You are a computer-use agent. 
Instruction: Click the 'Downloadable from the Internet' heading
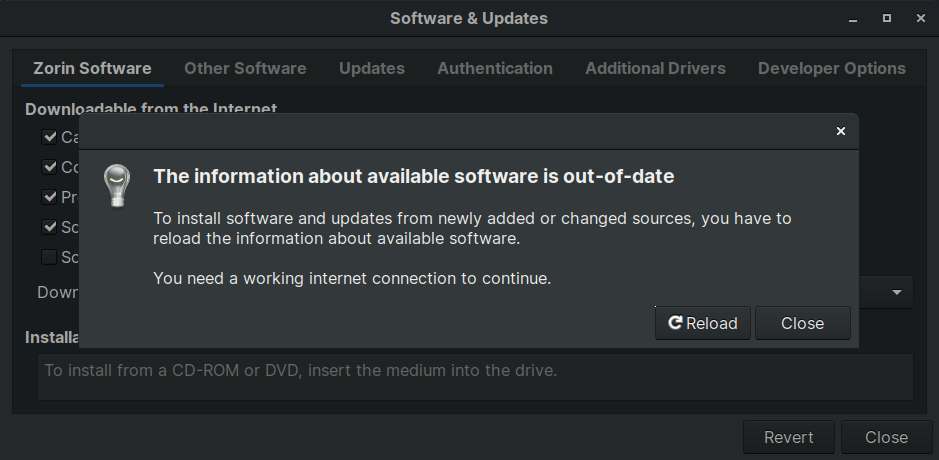[151, 109]
